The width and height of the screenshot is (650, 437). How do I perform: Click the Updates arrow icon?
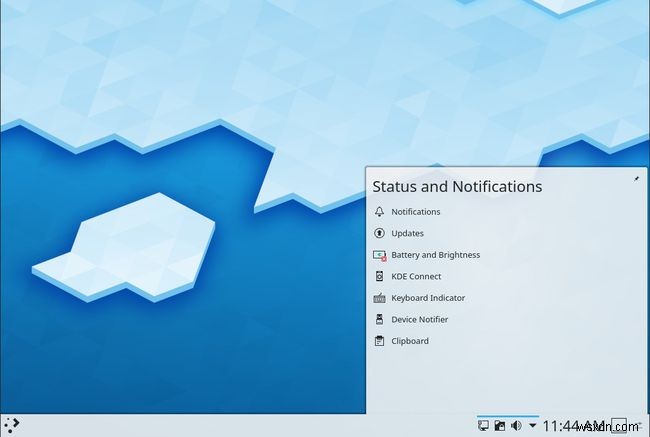[x=379, y=233]
